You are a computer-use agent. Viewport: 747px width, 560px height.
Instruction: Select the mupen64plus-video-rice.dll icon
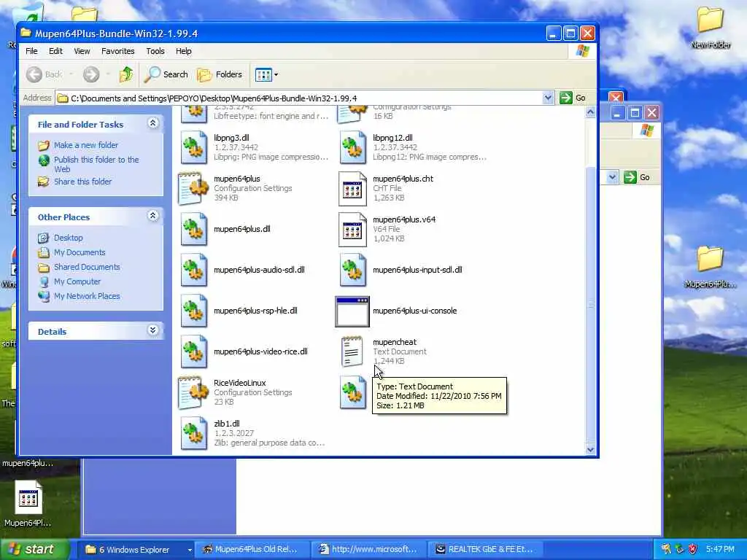tap(193, 352)
